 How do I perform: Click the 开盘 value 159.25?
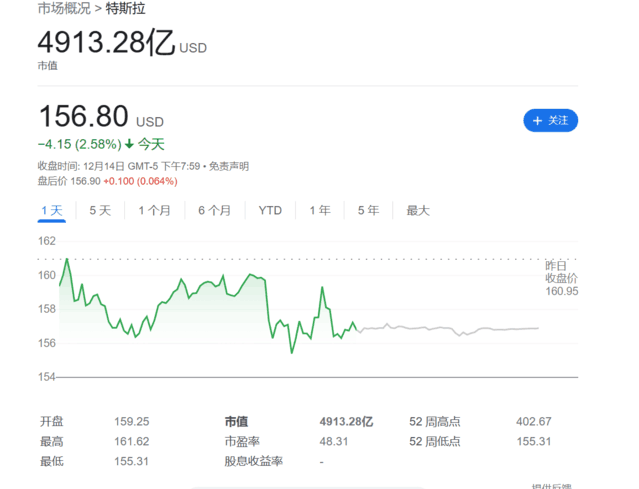(x=132, y=421)
